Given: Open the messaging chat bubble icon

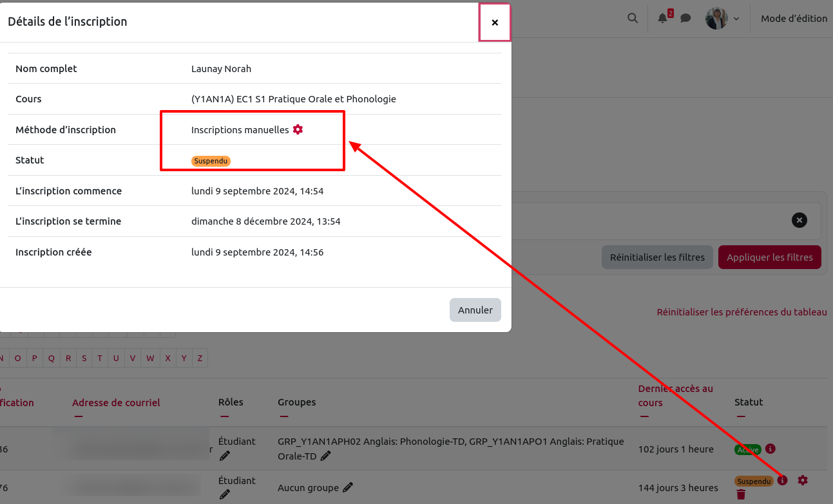Looking at the screenshot, I should pos(685,18).
